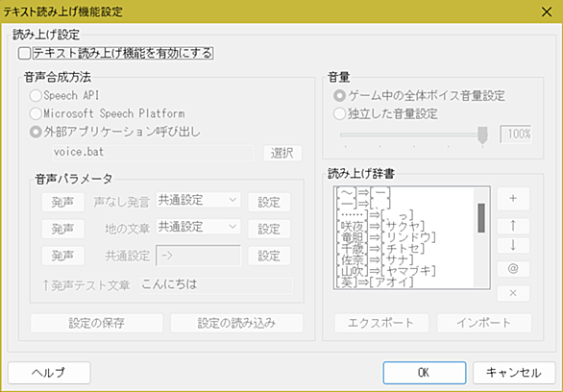Click the voice.bat path field
This screenshot has width=563, height=392.
(x=154, y=153)
